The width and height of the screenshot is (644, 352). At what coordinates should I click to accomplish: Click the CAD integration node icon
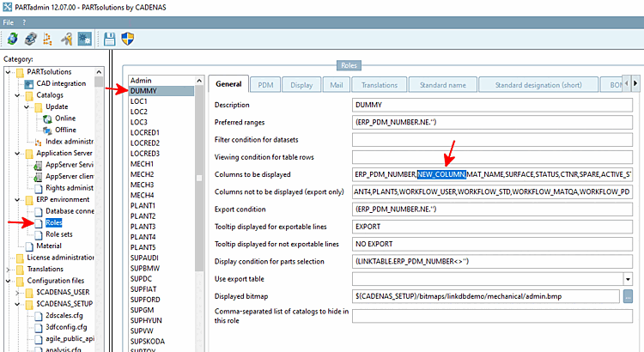28,84
